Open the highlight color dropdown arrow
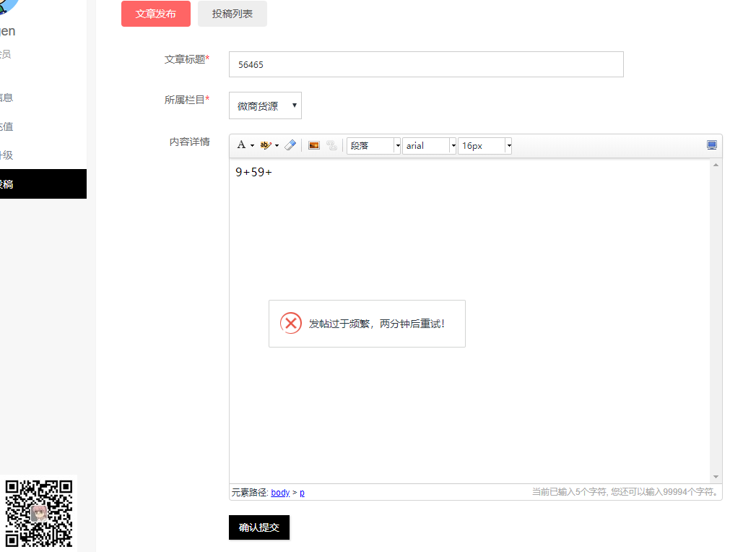 [x=277, y=146]
